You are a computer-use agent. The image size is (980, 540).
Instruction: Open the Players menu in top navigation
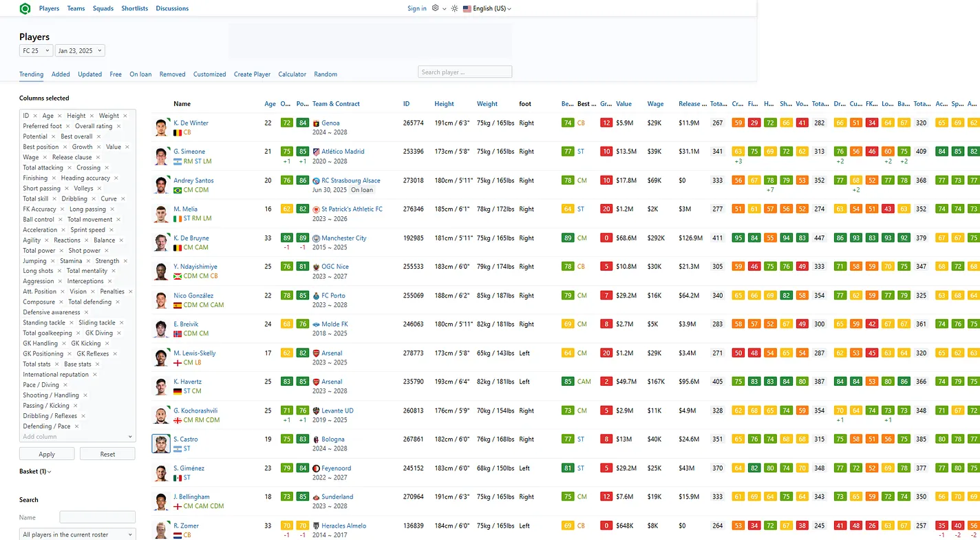click(49, 8)
